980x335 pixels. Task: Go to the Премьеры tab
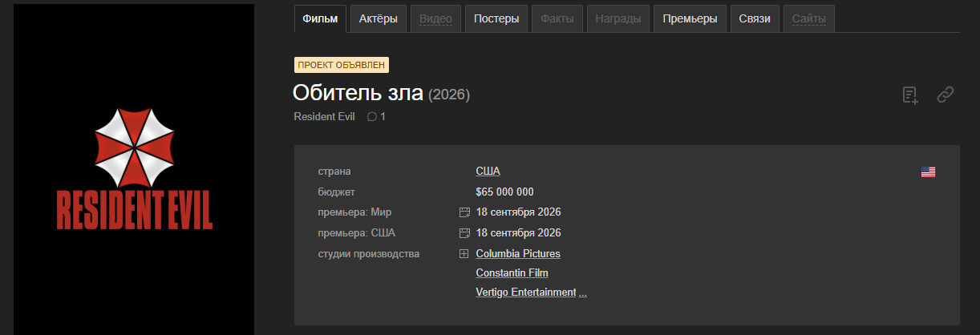pos(690,19)
